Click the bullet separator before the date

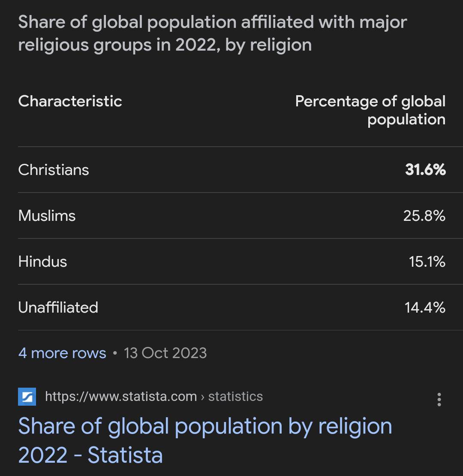(115, 353)
